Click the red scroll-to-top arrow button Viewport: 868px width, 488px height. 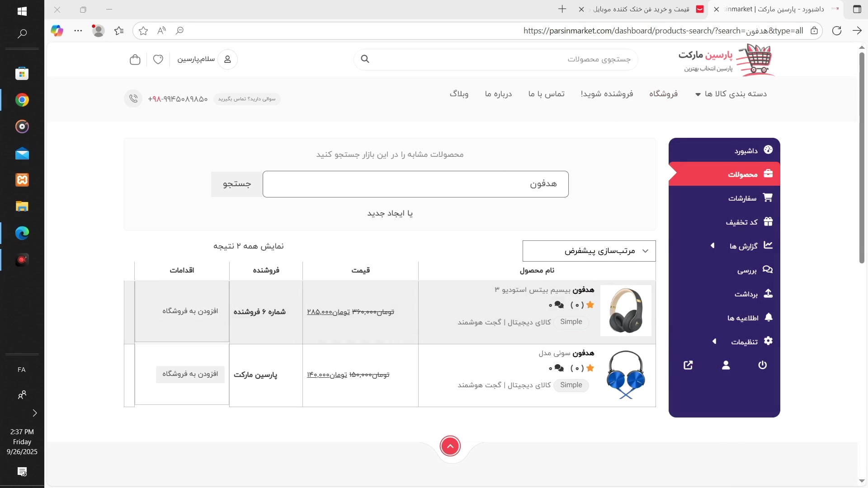(x=450, y=446)
